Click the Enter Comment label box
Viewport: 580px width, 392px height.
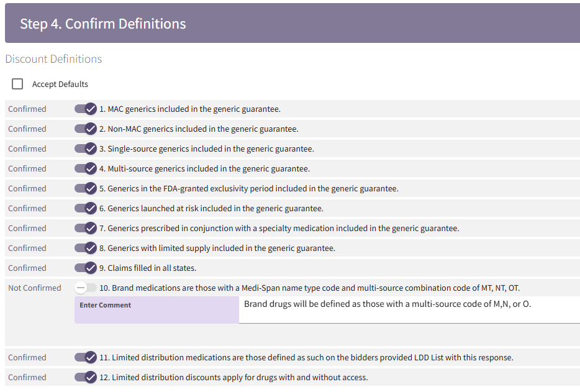(156, 309)
